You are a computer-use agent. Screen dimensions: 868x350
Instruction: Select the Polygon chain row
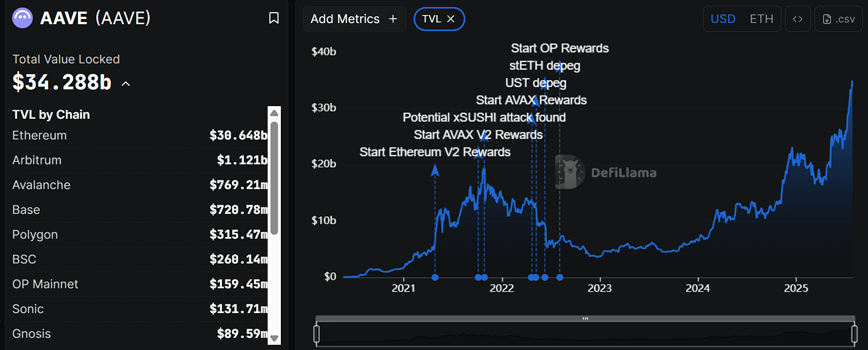tap(140, 235)
